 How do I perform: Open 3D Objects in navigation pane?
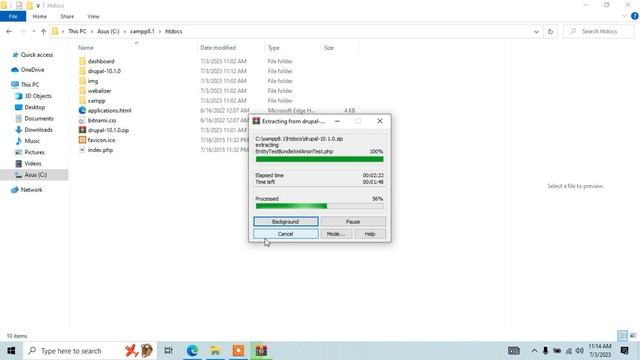(x=33, y=96)
